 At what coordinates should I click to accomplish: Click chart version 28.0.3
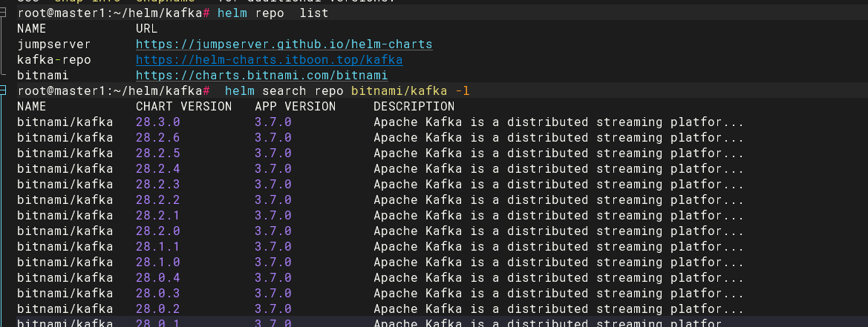157,294
